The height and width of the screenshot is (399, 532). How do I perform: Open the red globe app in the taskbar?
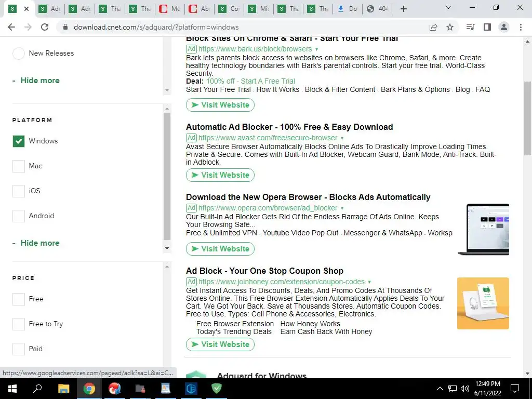114,389
